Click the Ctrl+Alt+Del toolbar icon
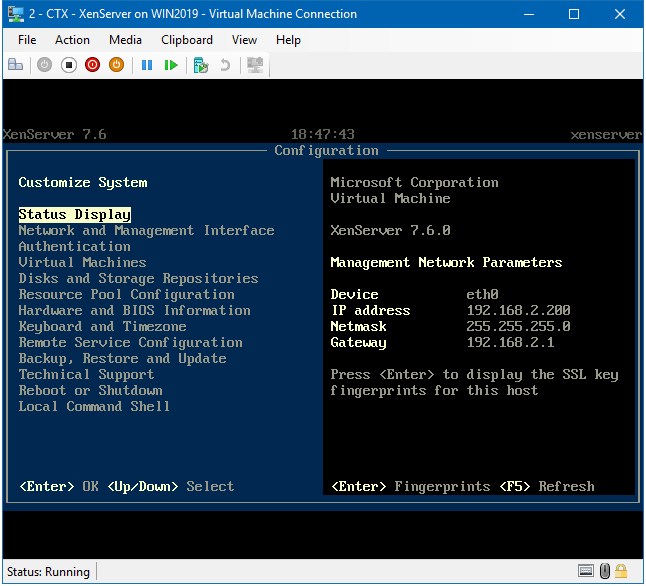The height and width of the screenshot is (586, 646). click(x=16, y=65)
